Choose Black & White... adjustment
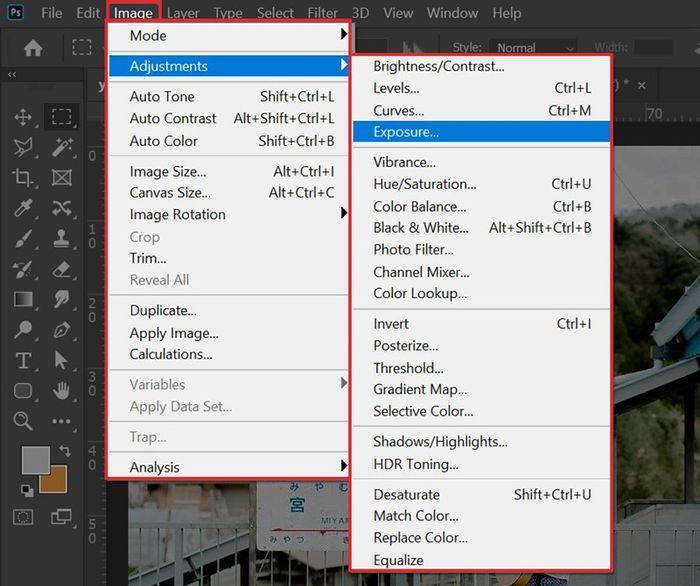The width and height of the screenshot is (700, 586). pyautogui.click(x=481, y=228)
